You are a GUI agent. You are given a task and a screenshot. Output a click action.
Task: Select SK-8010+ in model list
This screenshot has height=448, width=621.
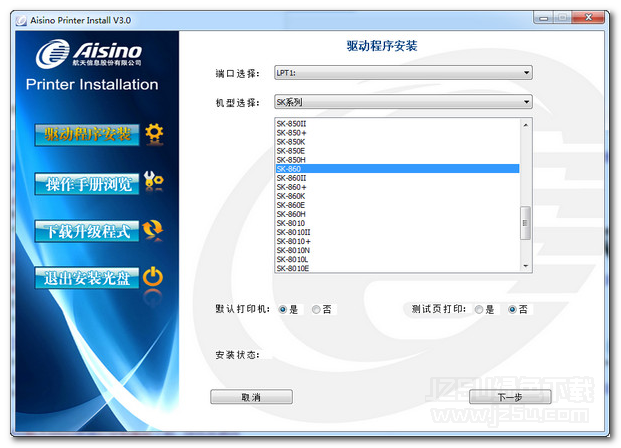click(397, 241)
